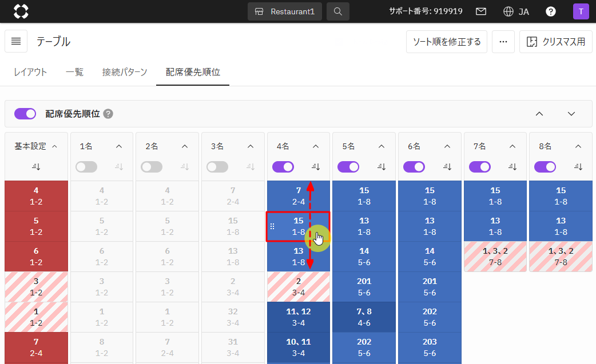596x364 pixels.
Task: Click the help icon beside 配席優先順位
Action: [x=108, y=114]
